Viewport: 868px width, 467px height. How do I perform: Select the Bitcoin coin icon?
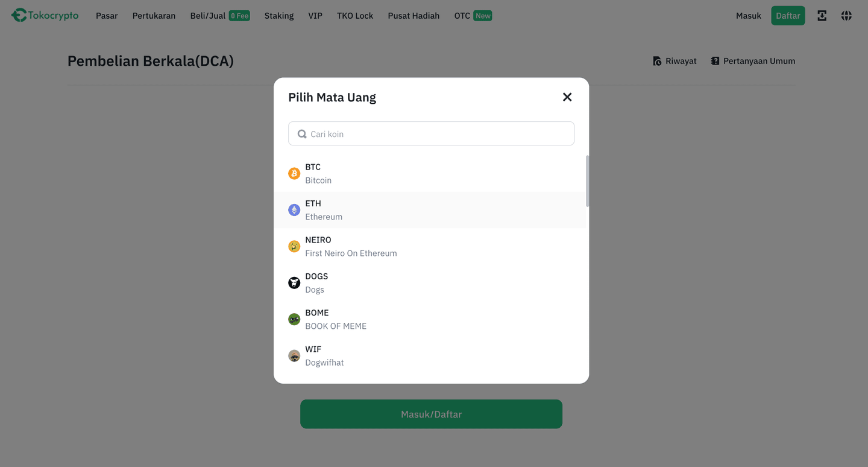(294, 173)
